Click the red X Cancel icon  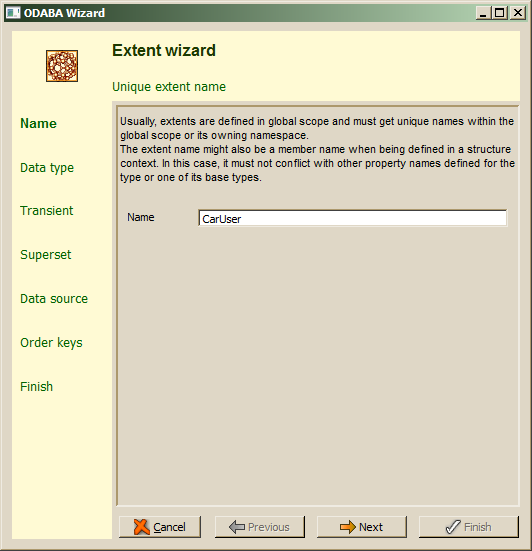(x=142, y=527)
